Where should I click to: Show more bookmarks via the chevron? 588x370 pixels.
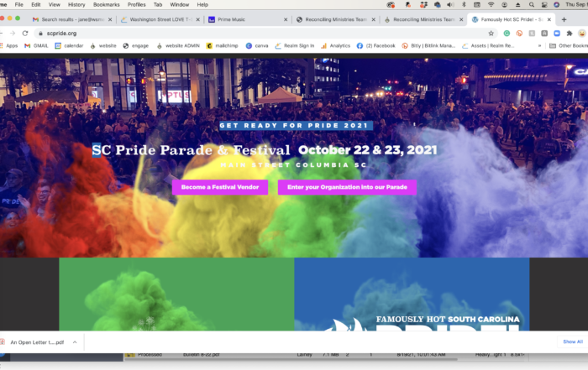pos(539,45)
